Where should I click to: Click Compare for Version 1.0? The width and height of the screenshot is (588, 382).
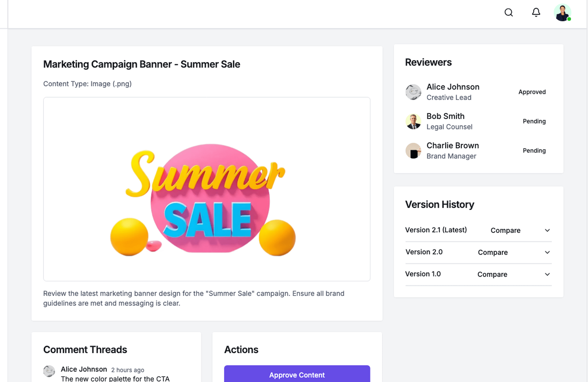[492, 275]
